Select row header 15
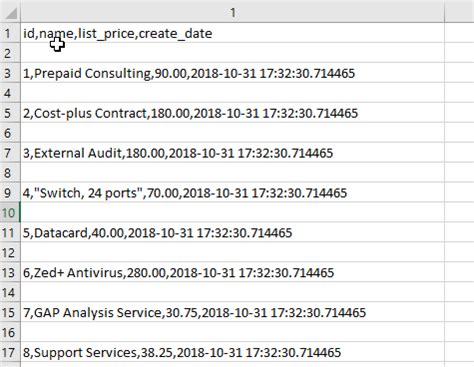The width and height of the screenshot is (474, 367). tap(10, 312)
